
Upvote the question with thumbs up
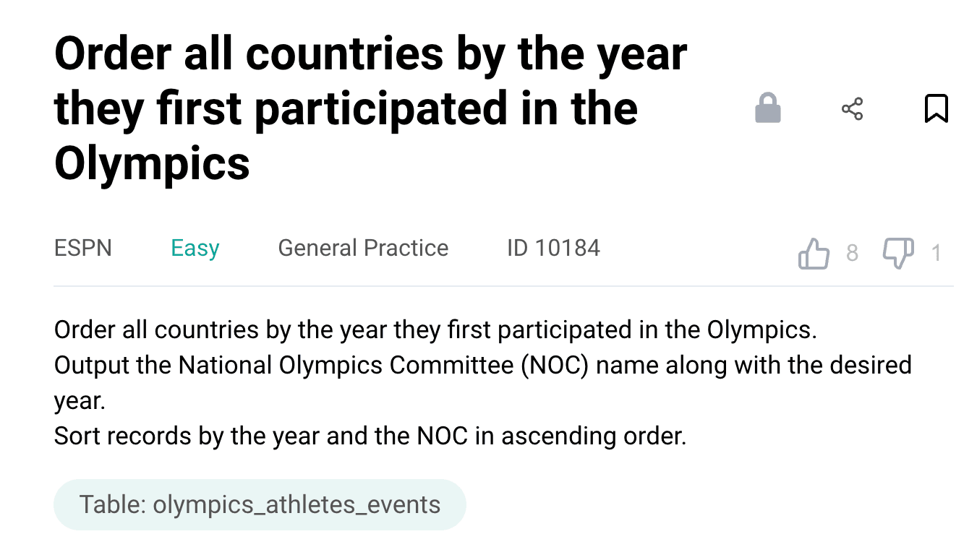coord(814,254)
